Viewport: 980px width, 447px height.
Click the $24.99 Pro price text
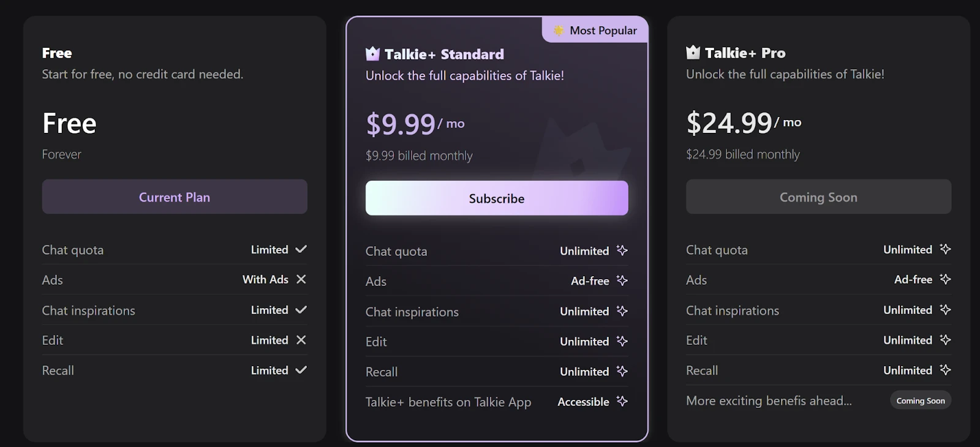(729, 123)
